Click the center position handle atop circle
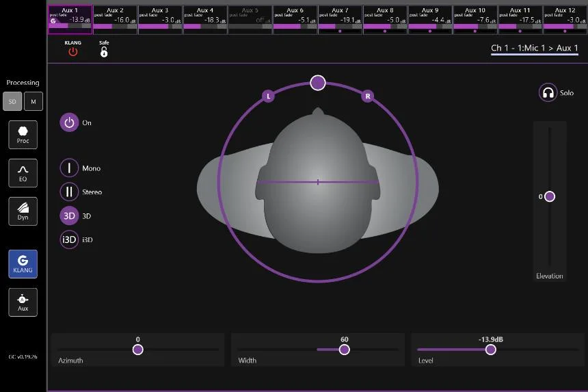Screen dimensions: 588x392 318,83
